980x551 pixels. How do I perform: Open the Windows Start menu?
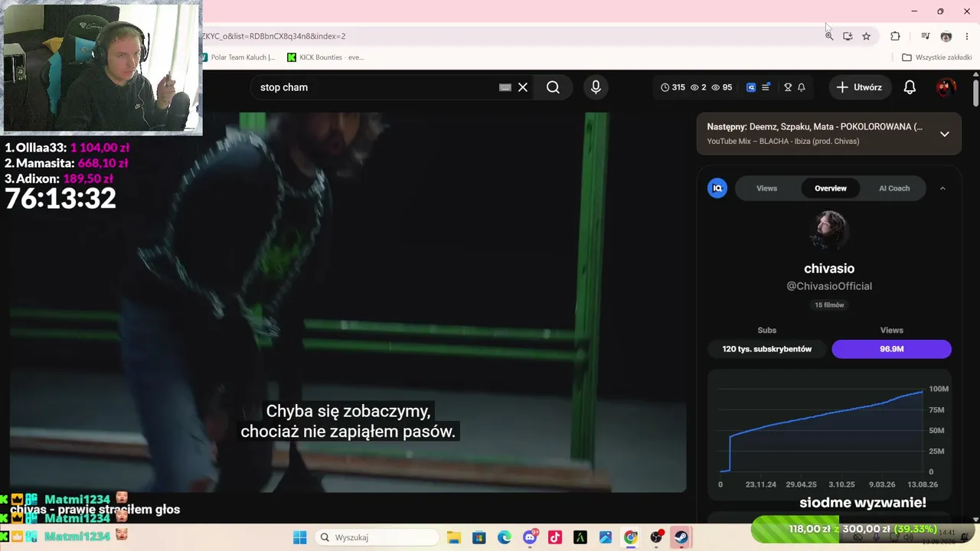tap(299, 537)
